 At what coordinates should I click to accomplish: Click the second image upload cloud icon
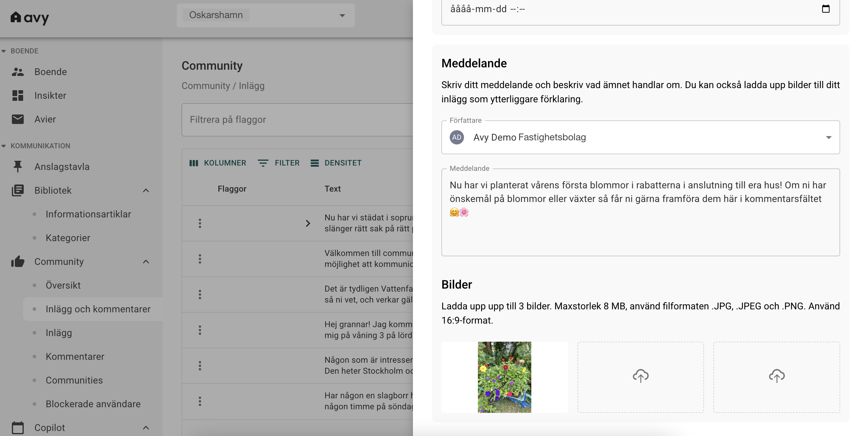click(640, 376)
